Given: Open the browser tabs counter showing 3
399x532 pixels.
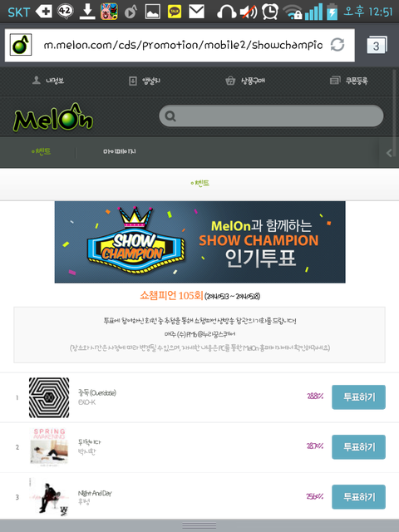Looking at the screenshot, I should click(x=377, y=45).
